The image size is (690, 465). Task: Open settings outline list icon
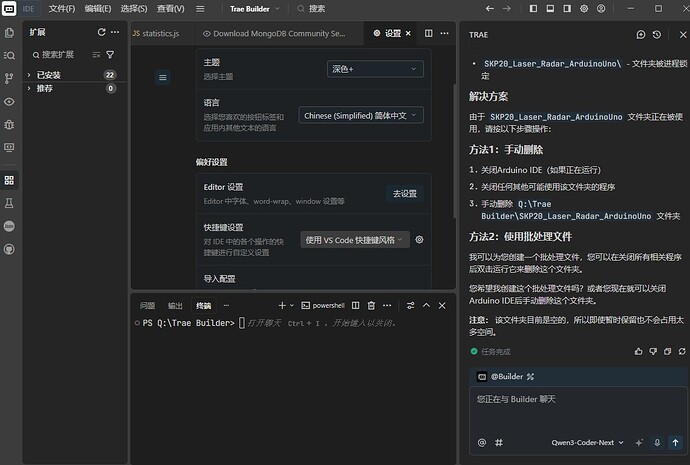tap(162, 78)
